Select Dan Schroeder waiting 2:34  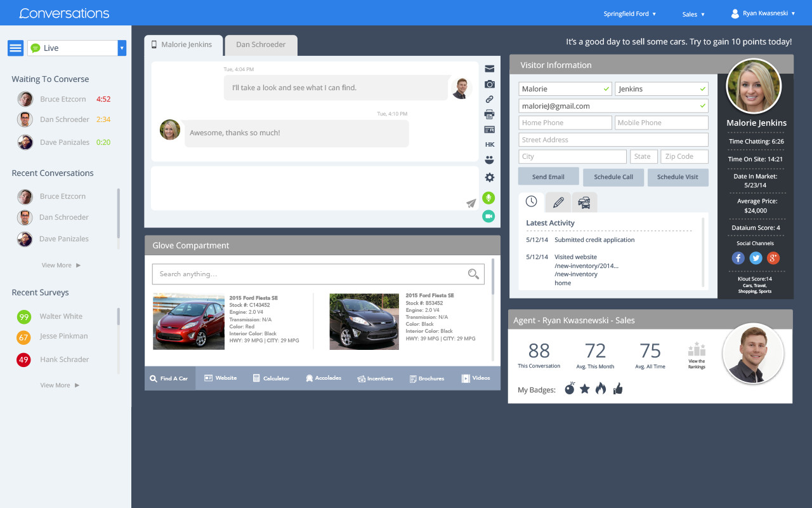point(63,119)
